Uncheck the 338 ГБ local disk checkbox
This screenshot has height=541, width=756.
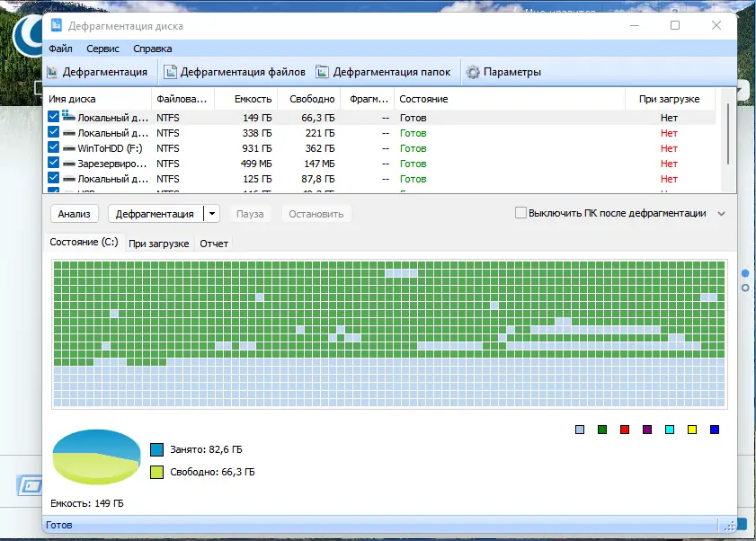pyautogui.click(x=54, y=131)
